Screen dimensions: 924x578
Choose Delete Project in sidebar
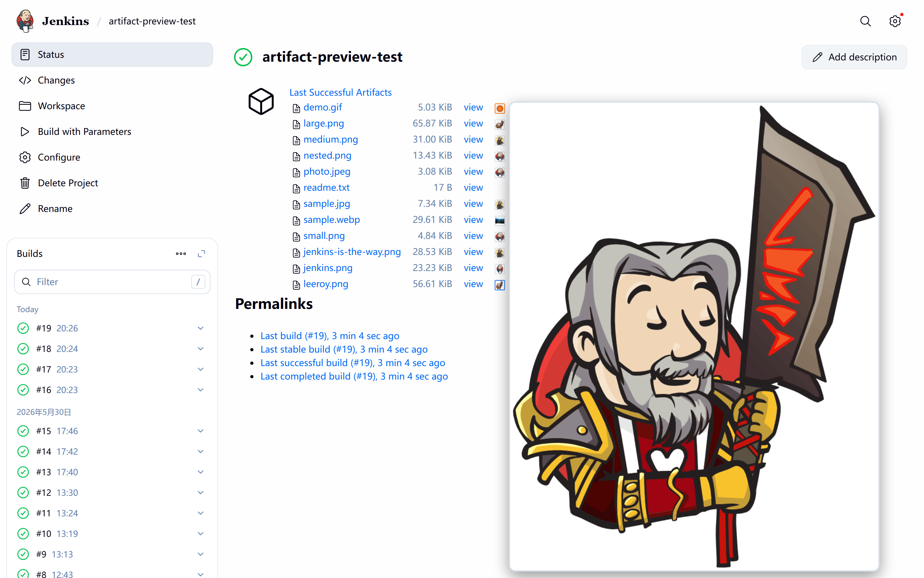click(x=112, y=183)
